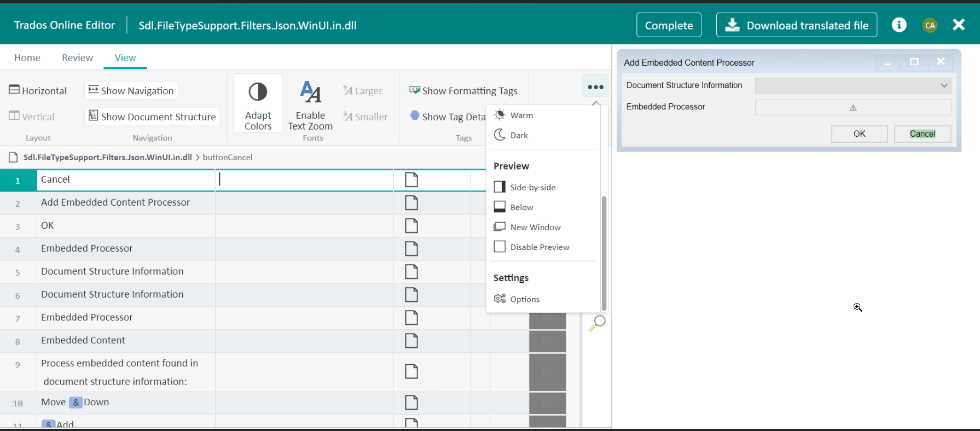Select Vertical layout
Viewport: 980px width, 431px height.
31,117
